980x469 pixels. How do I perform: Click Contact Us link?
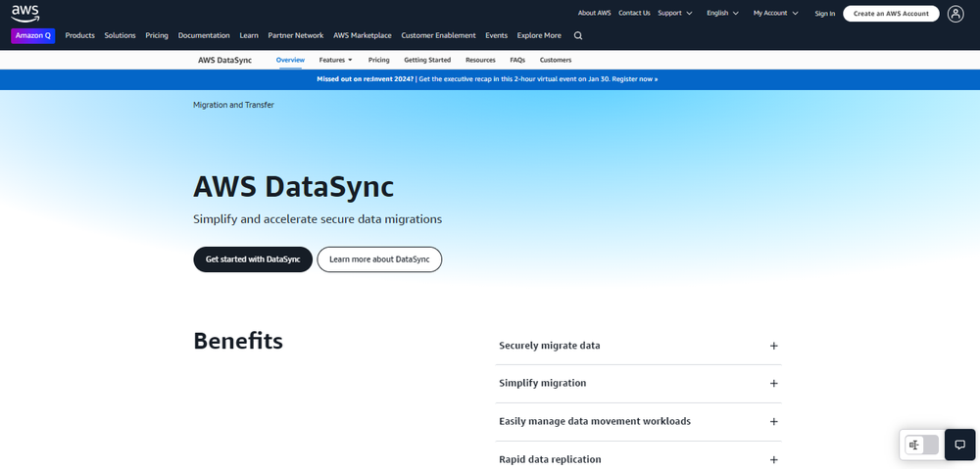click(x=634, y=13)
